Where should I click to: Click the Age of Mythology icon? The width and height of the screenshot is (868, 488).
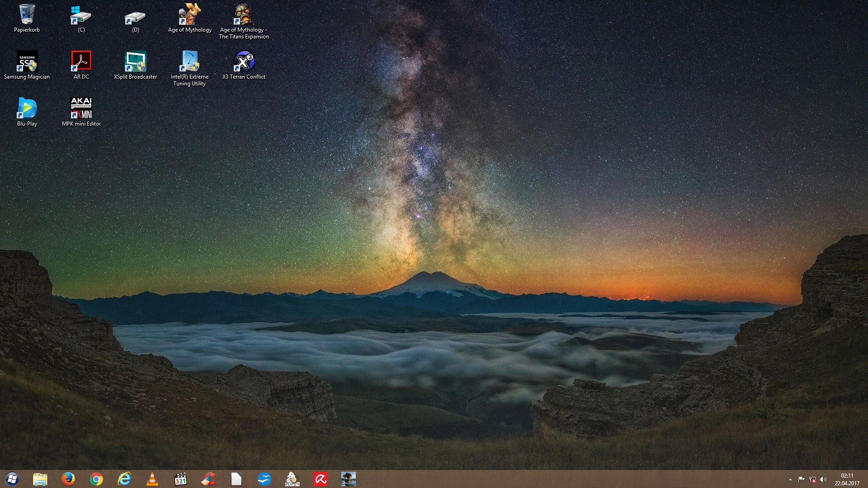[x=189, y=15]
